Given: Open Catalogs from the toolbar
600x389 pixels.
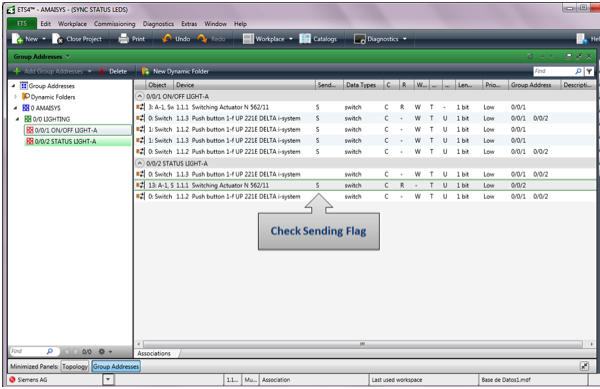Looking at the screenshot, I should click(318, 39).
